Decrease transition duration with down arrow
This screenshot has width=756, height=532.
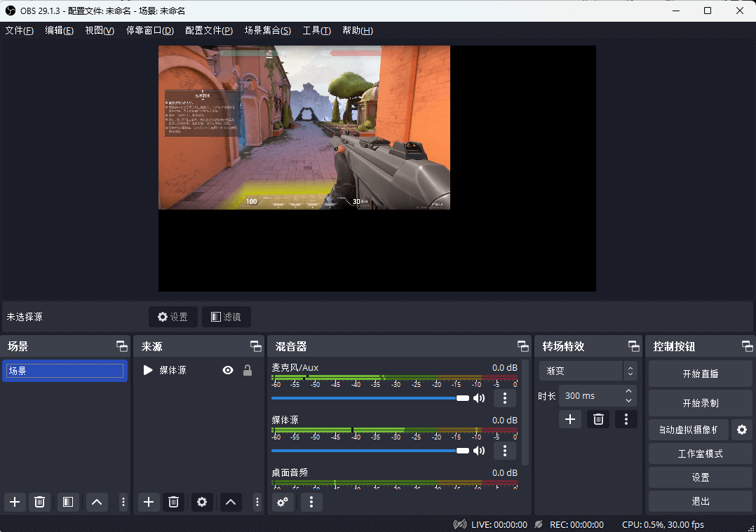tap(628, 400)
